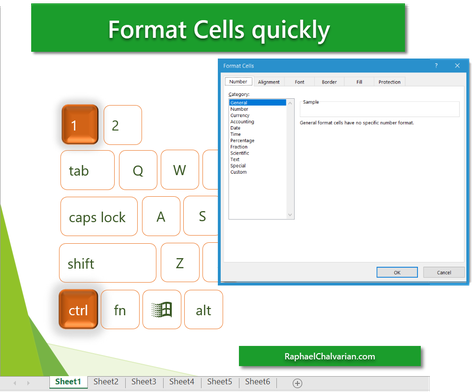Screen dimensions: 475x392
Task: Click the A key
Action: (x=161, y=216)
